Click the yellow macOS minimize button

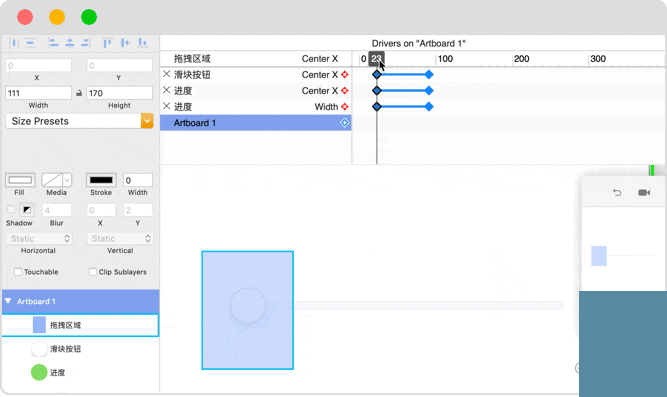[x=57, y=17]
